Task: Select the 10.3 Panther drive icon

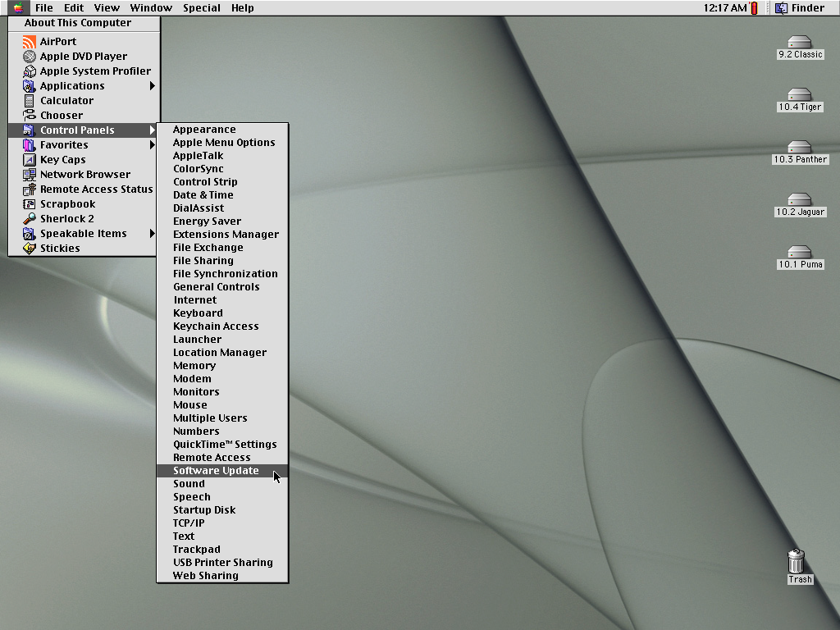Action: (x=800, y=148)
